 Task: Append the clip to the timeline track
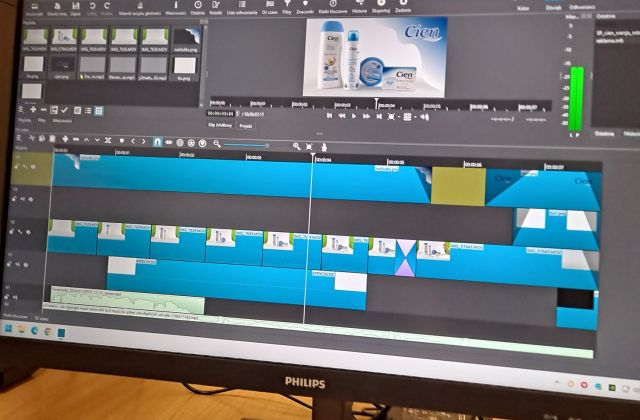point(65,140)
